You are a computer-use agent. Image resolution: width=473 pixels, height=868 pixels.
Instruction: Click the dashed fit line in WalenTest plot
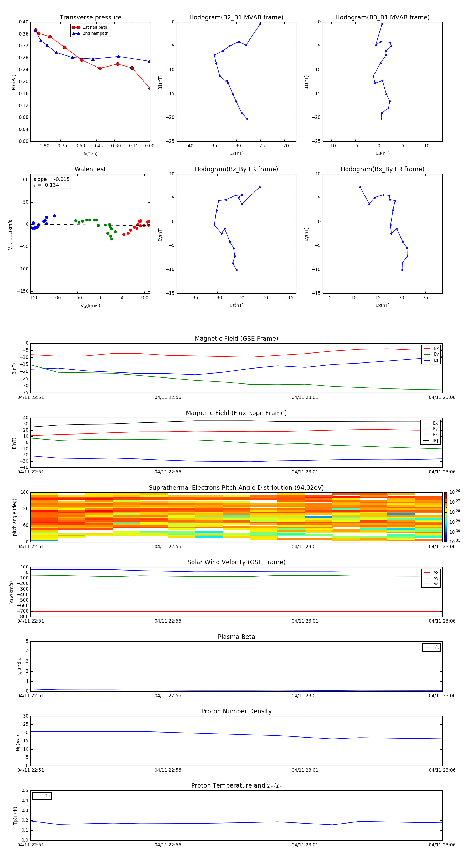pyautogui.click(x=90, y=225)
